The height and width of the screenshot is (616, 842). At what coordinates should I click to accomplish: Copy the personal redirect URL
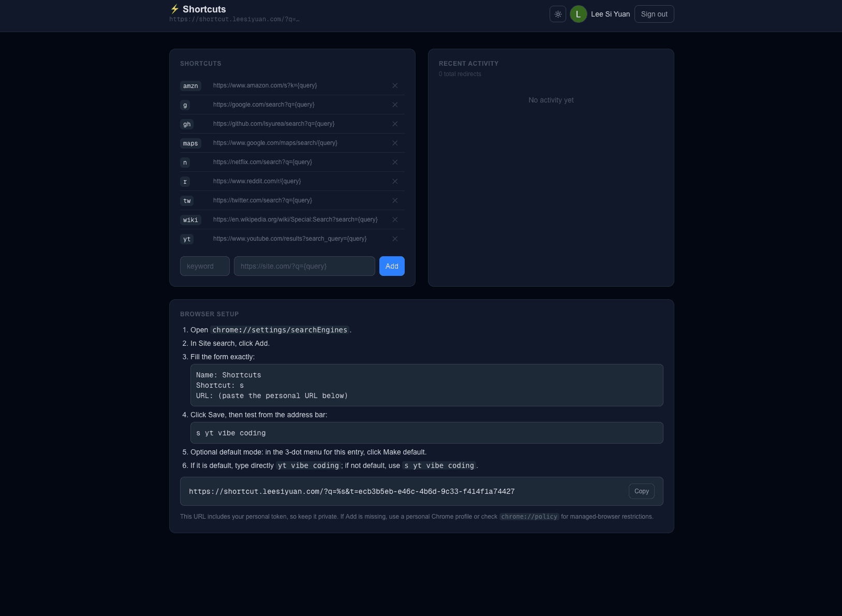pos(641,491)
